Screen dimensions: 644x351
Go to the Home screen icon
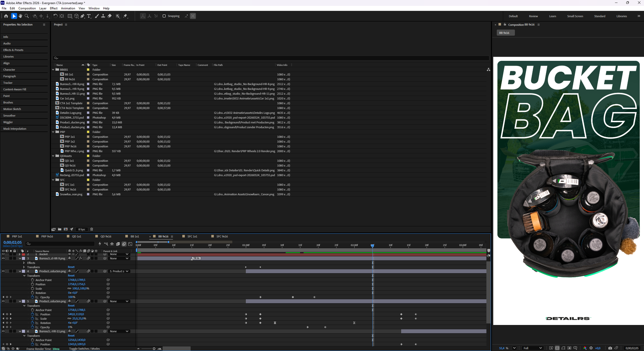pos(6,16)
